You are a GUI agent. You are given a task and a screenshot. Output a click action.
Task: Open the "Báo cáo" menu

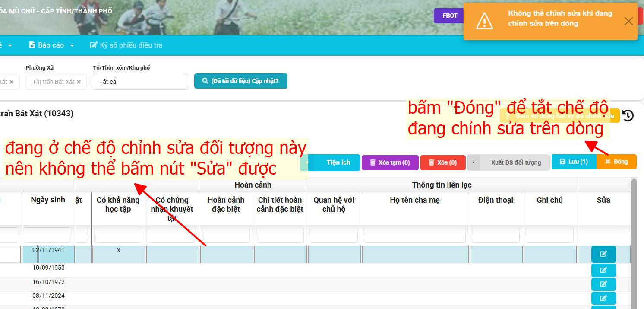[x=51, y=45]
